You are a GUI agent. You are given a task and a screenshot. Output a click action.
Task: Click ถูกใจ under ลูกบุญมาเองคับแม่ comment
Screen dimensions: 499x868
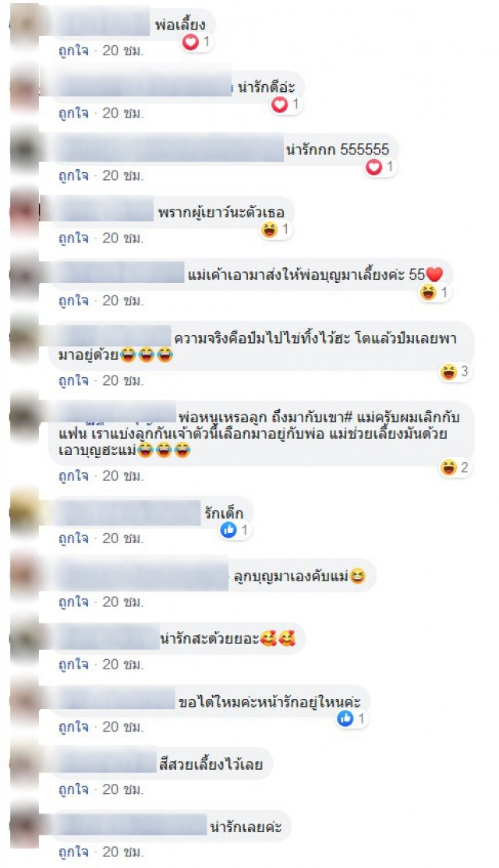(73, 602)
